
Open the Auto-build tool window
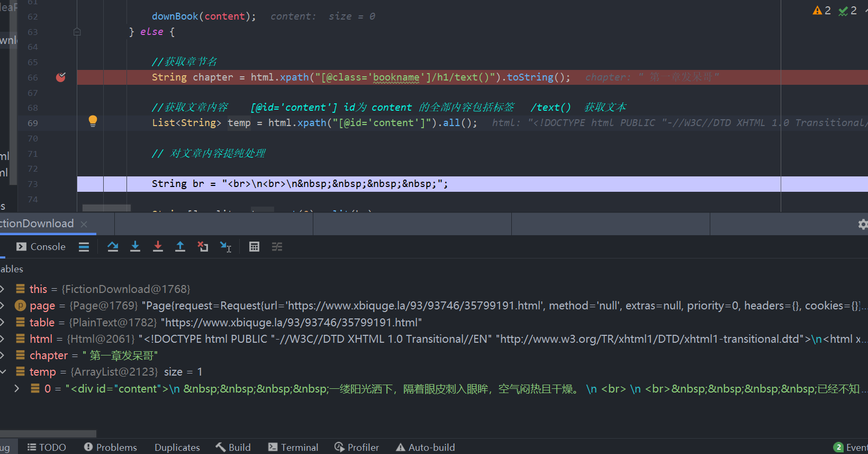pos(426,448)
